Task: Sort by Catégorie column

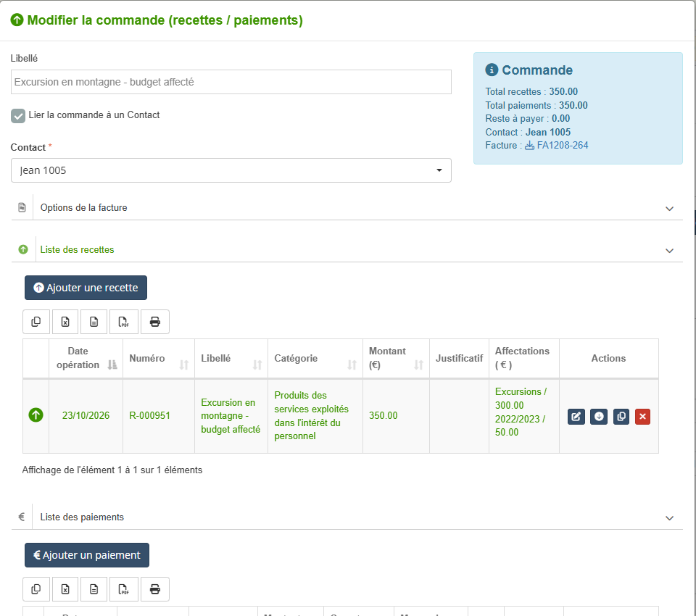Action: 315,358
